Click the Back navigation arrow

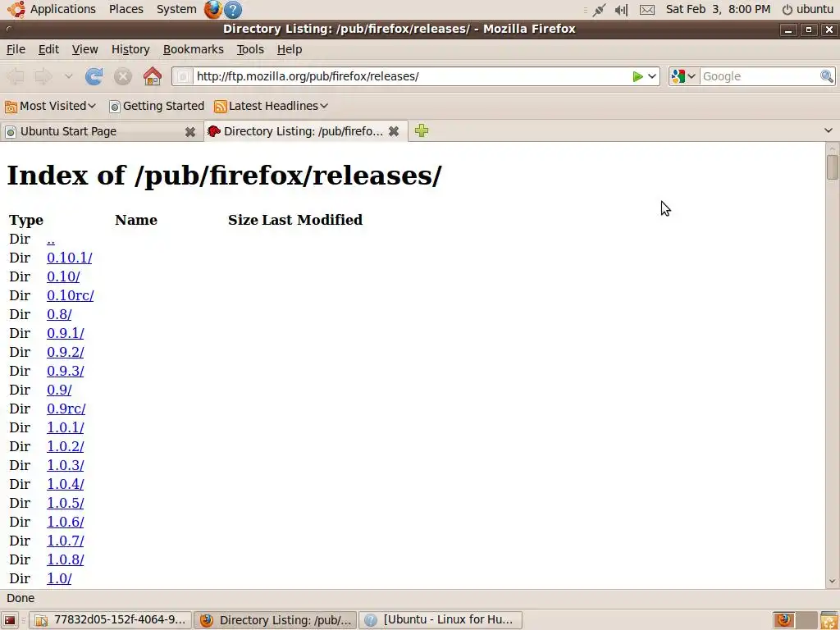click(x=16, y=76)
